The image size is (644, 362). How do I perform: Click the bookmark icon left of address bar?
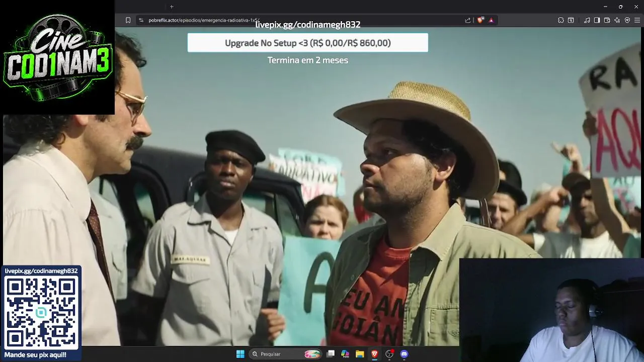click(x=128, y=20)
